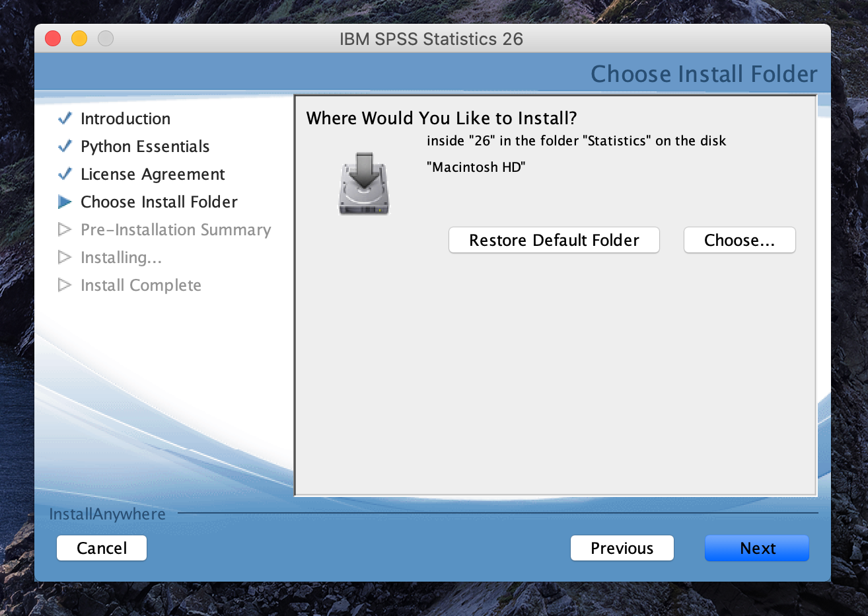
Task: Click the arrow icon beside Install Complete
Action: click(65, 286)
